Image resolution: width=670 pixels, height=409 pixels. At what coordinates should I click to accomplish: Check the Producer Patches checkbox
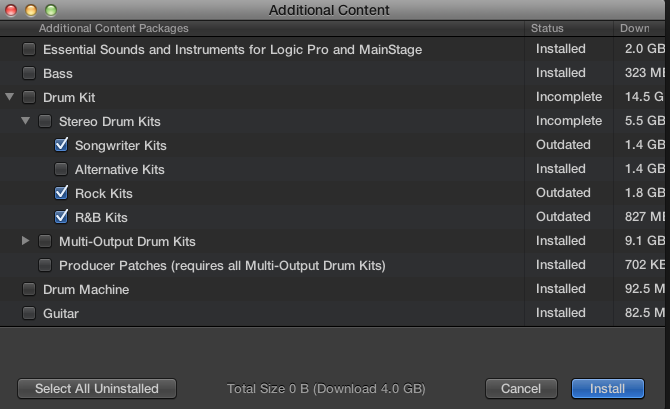(45, 265)
